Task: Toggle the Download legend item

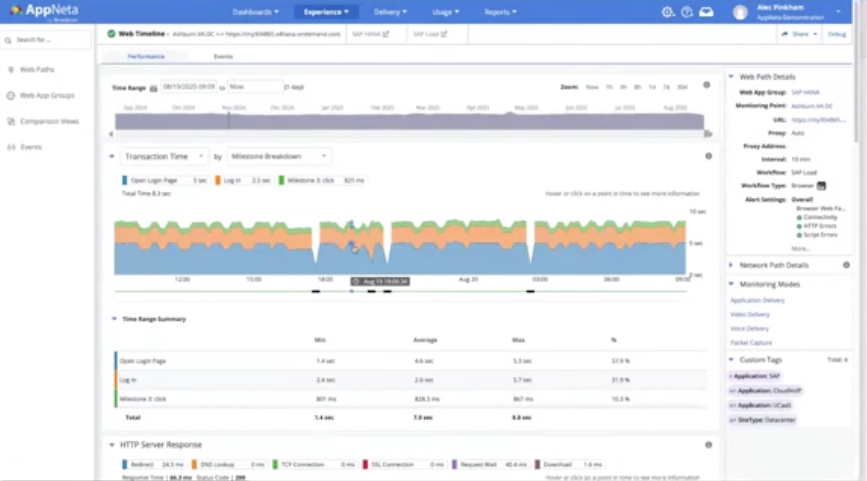Action: point(569,464)
